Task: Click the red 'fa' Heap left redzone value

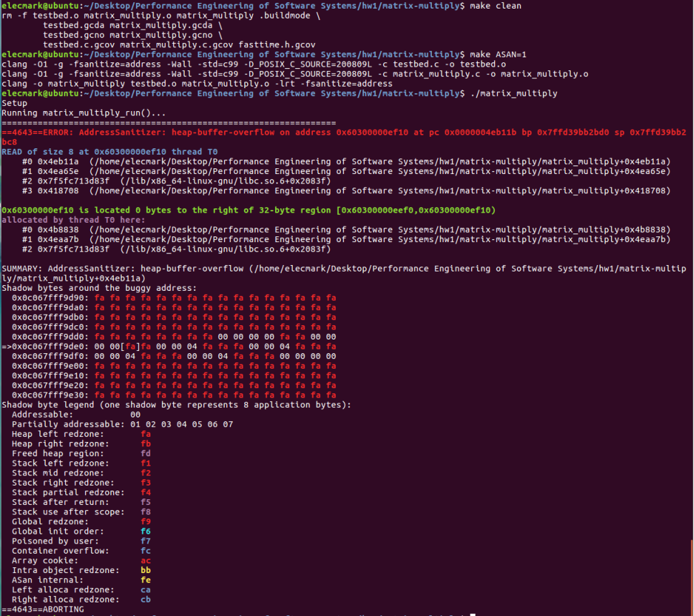Action: point(146,434)
